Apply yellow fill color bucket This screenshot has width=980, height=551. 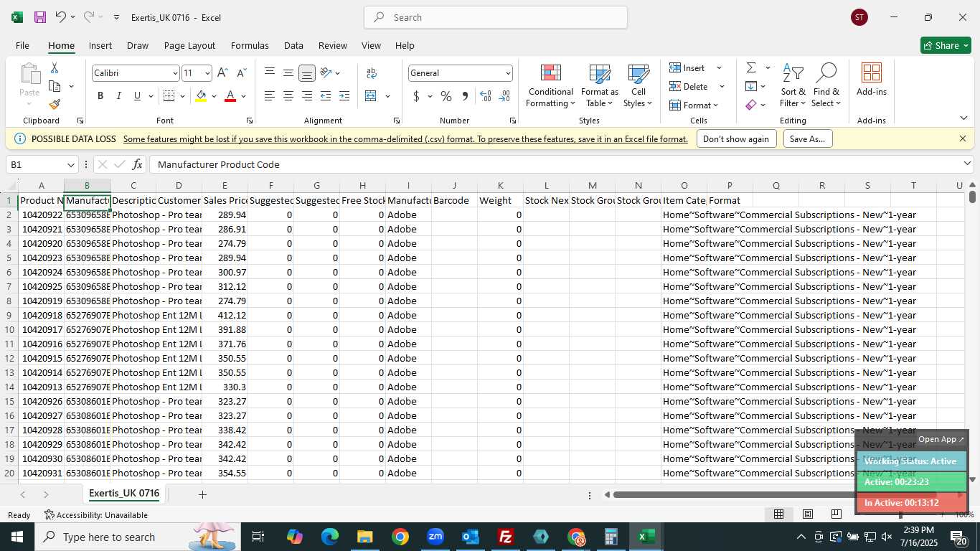coord(201,96)
